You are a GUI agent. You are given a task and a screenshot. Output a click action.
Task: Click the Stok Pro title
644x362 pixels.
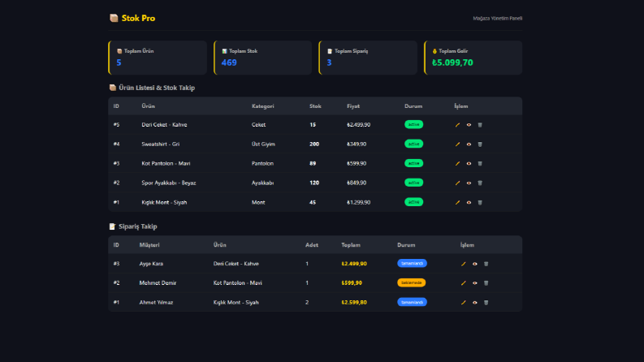click(138, 18)
